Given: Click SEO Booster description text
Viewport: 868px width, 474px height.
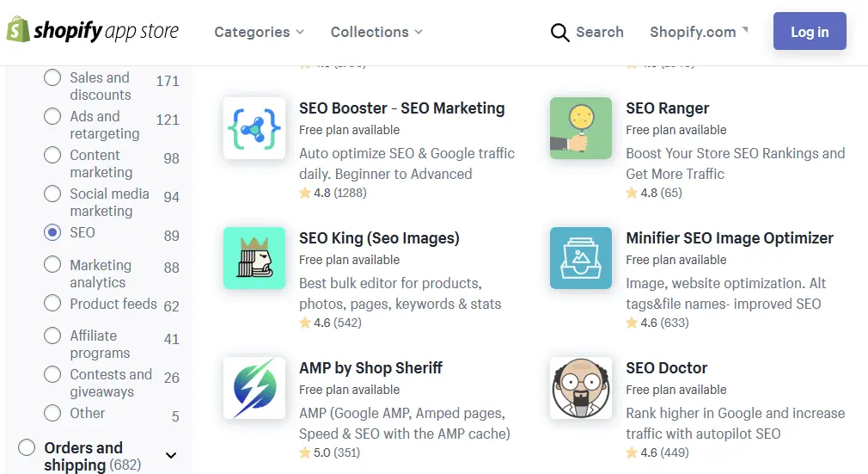Looking at the screenshot, I should coord(406,163).
